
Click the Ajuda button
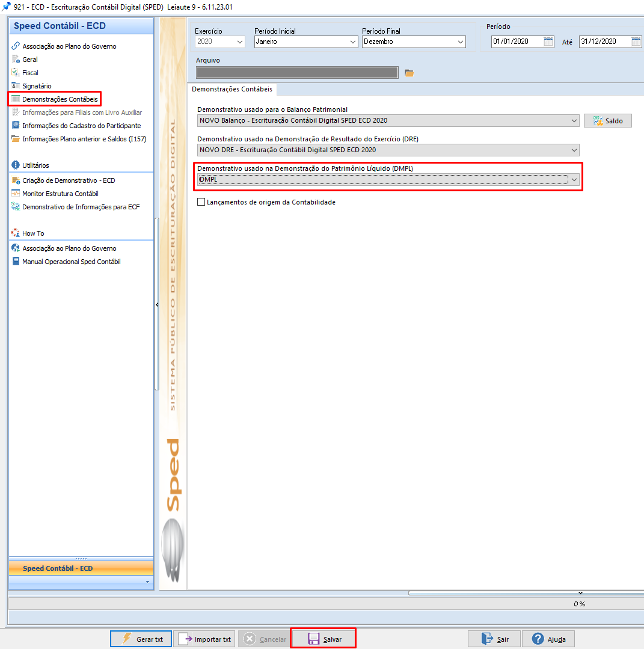548,639
